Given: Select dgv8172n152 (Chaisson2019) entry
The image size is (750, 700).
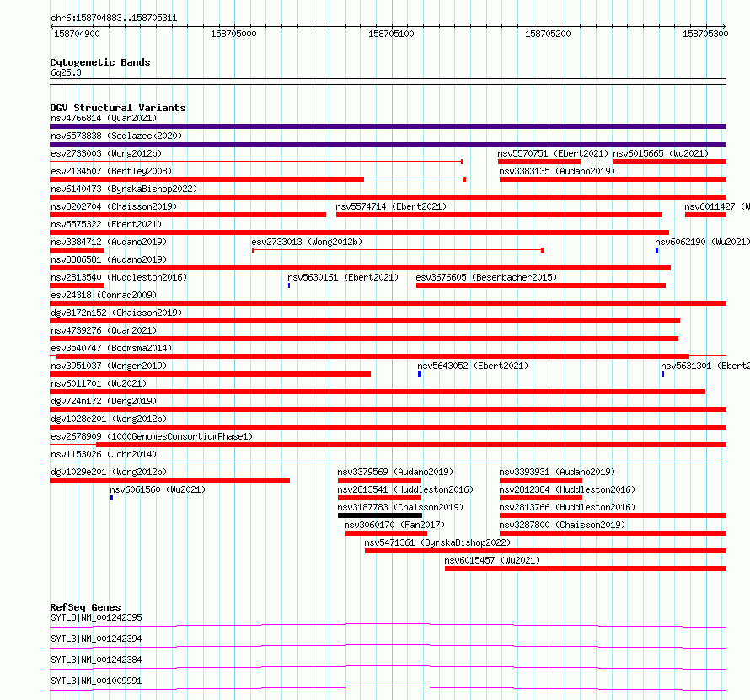Looking at the screenshot, I should tap(116, 313).
